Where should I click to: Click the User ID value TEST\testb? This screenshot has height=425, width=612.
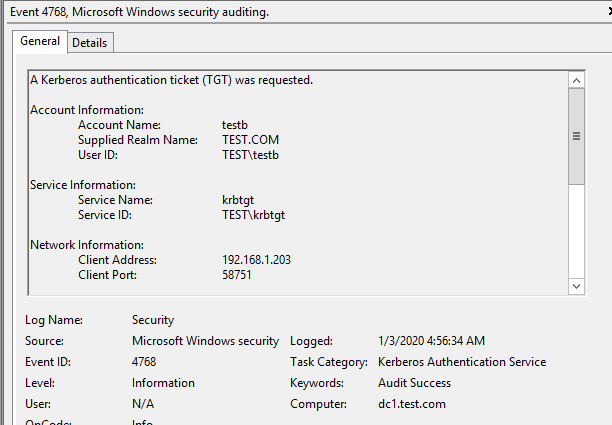click(x=250, y=155)
